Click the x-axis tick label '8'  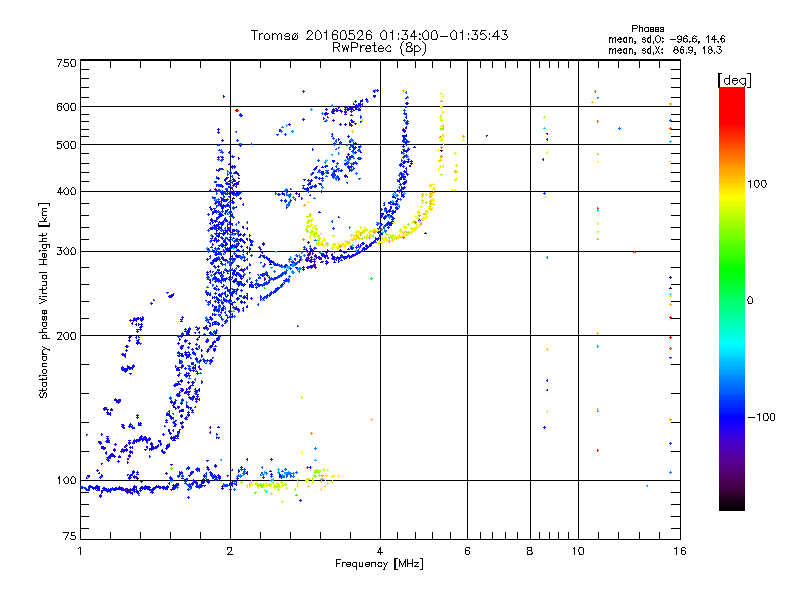[x=530, y=551]
